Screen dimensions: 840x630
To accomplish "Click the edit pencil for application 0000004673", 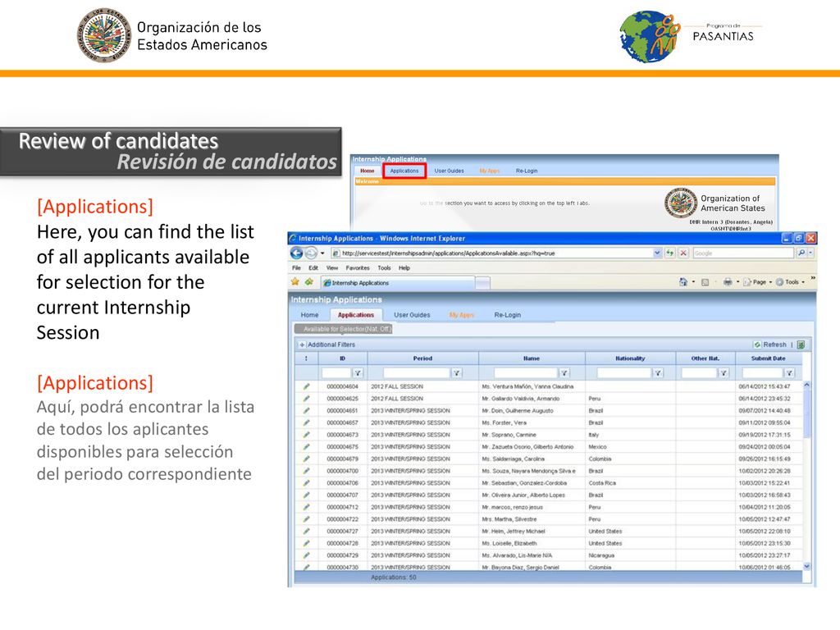I will tap(307, 435).
